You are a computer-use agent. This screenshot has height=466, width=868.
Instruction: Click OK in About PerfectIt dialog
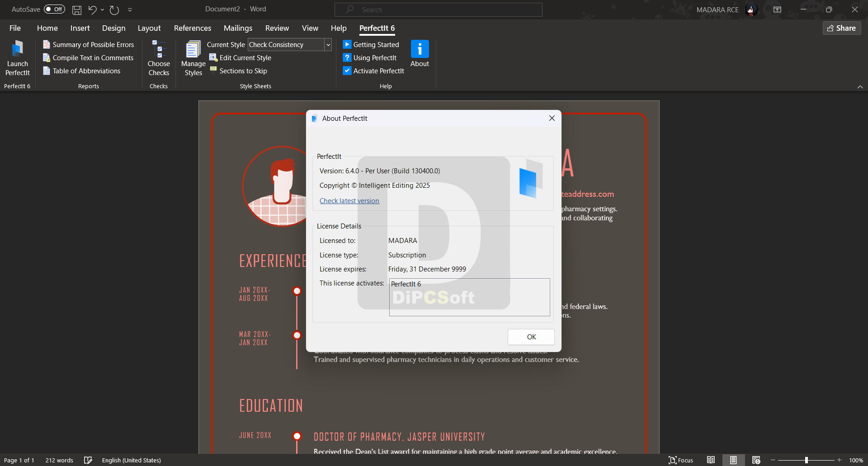[x=531, y=337]
